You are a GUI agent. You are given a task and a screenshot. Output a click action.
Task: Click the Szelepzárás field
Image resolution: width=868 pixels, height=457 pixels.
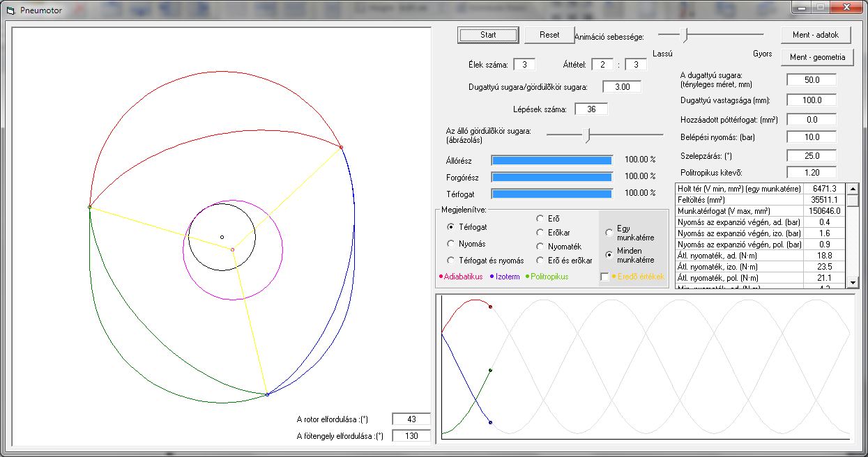(x=812, y=156)
